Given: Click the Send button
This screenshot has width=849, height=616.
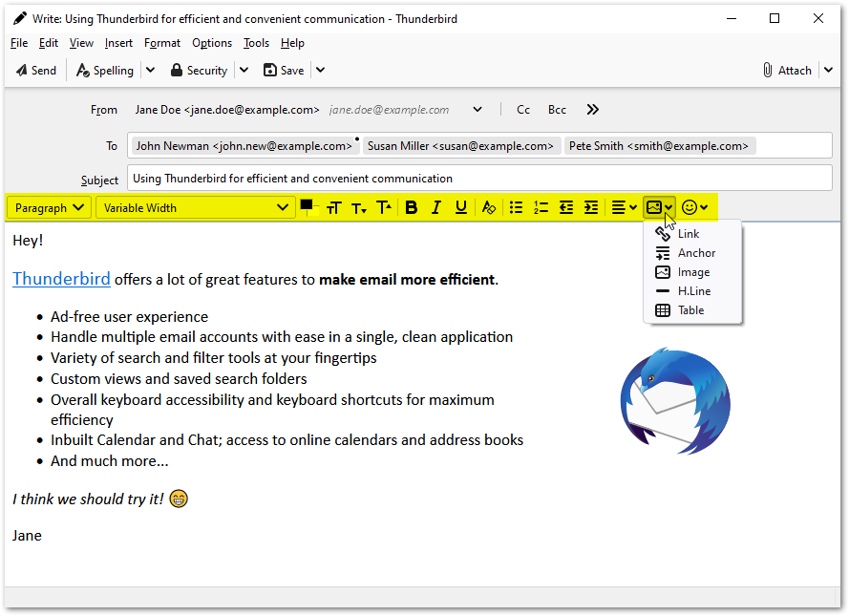Looking at the screenshot, I should 36,71.
